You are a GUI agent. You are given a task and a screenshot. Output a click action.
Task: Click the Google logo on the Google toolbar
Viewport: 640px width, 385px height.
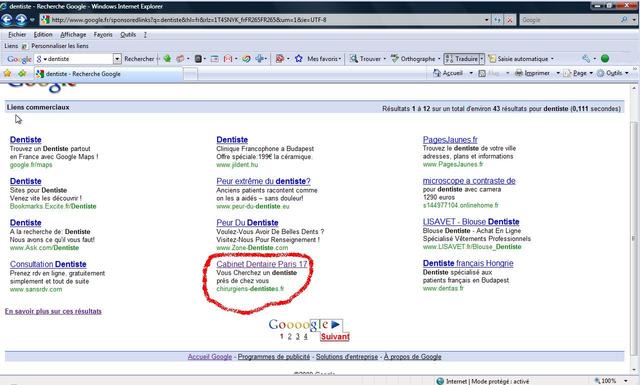19,59
